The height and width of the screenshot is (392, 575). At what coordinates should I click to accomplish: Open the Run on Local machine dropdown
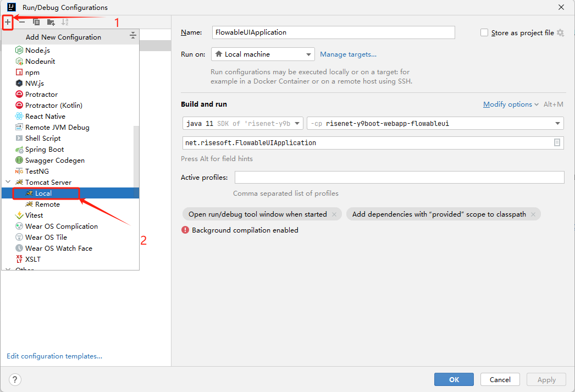pos(263,54)
